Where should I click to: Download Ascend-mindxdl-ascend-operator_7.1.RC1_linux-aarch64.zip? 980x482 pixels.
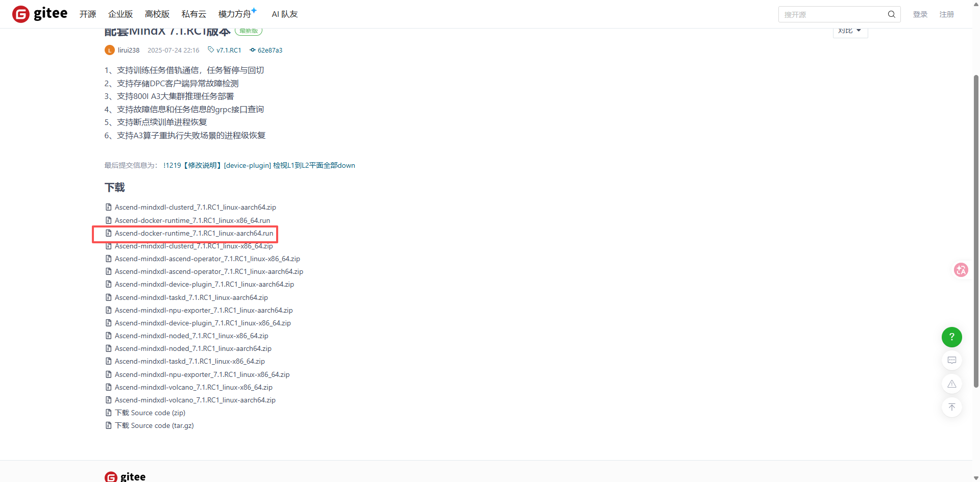(x=209, y=271)
